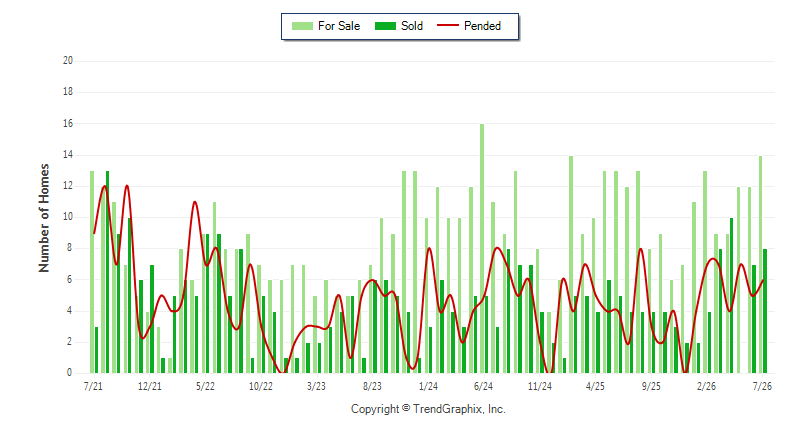Select the 10/22 x-axis date label
800x434 pixels.
[x=261, y=386]
